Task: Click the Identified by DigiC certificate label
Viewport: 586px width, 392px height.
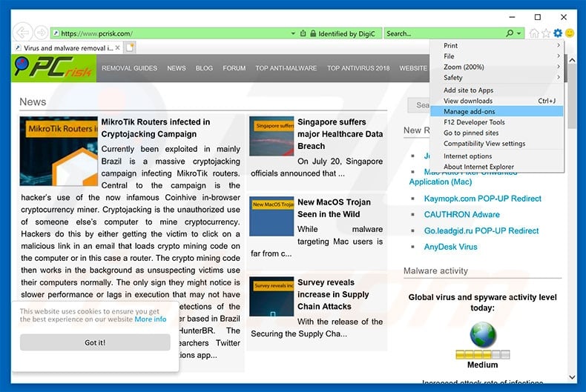Action: click(x=346, y=33)
